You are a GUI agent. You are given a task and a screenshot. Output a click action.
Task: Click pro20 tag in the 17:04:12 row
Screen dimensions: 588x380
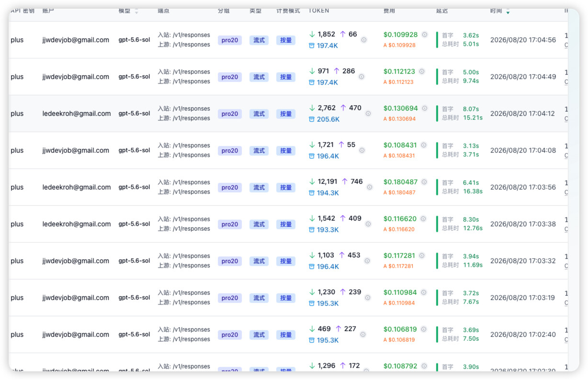tap(230, 114)
